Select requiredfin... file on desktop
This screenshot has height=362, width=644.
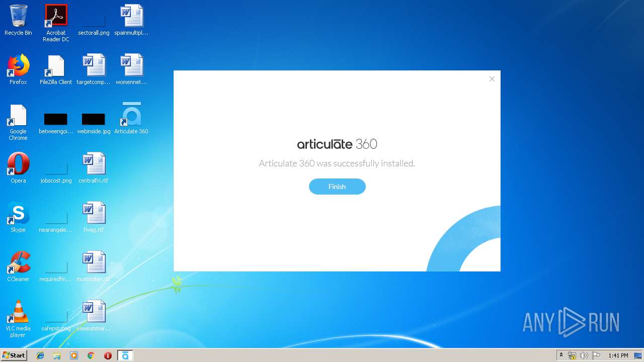pos(56,271)
